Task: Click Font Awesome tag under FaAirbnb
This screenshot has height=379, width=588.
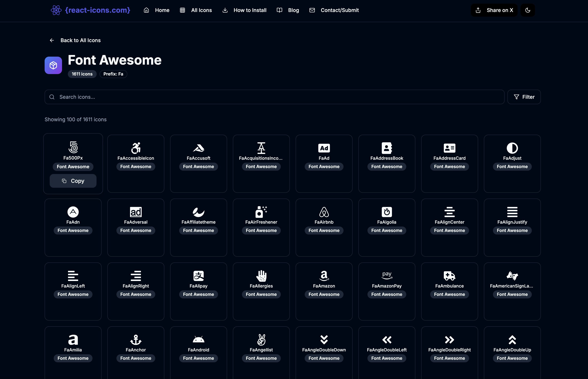Action: tap(324, 230)
